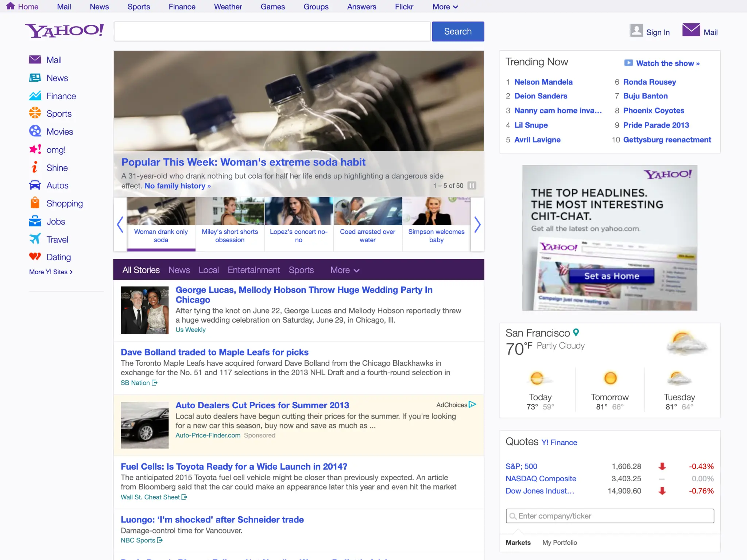
Task: Switch to the News stories tab
Action: pyautogui.click(x=179, y=270)
